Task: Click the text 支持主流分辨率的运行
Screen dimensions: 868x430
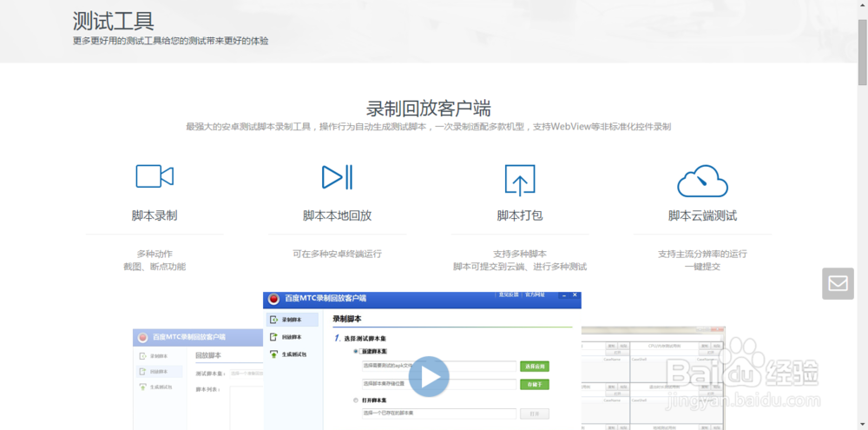Action: coord(702,254)
